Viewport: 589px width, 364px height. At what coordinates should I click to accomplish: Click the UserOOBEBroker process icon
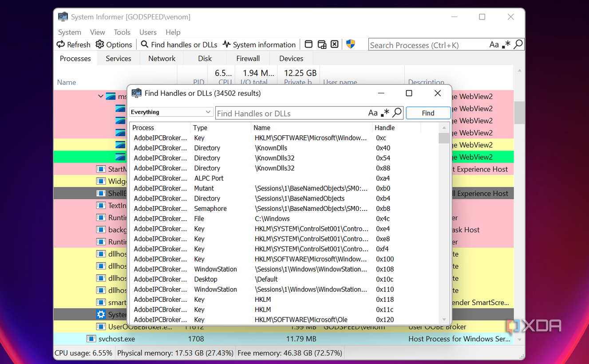(101, 327)
